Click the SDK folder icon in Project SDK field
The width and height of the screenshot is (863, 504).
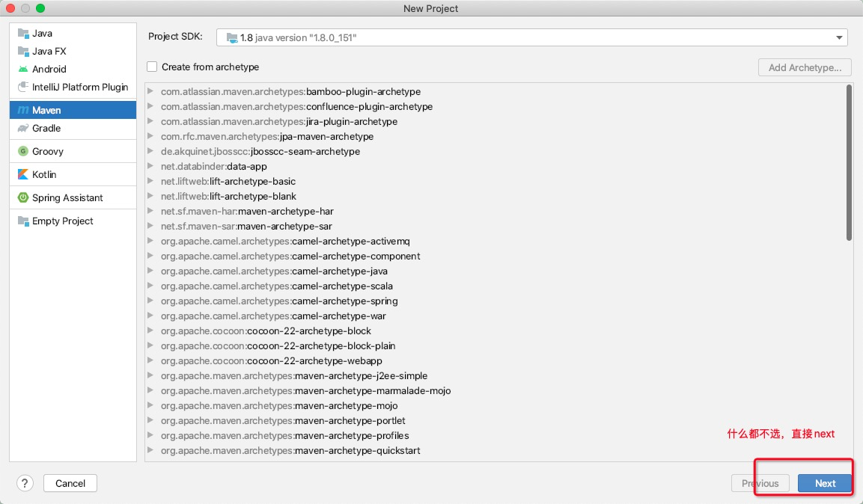(232, 38)
